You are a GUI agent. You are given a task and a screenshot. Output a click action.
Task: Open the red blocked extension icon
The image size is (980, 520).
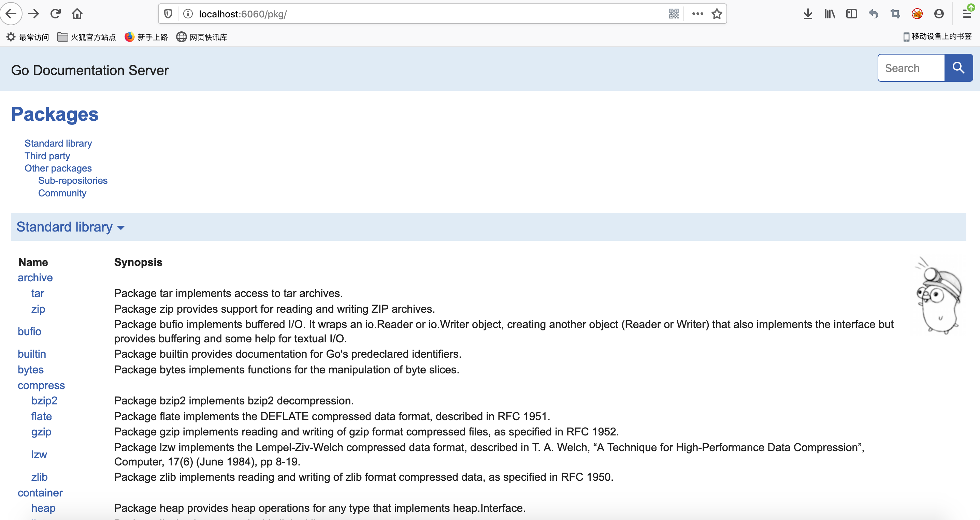tap(917, 14)
